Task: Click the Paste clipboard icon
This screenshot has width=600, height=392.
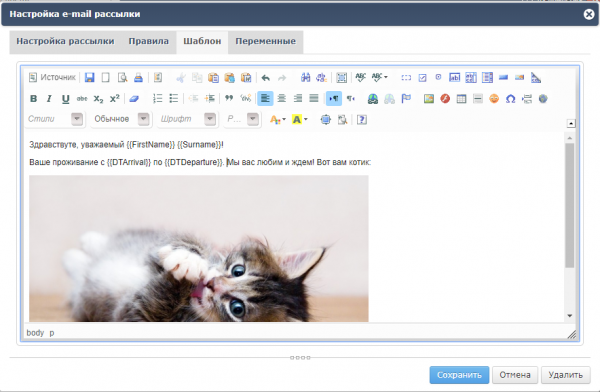Action: click(x=213, y=78)
